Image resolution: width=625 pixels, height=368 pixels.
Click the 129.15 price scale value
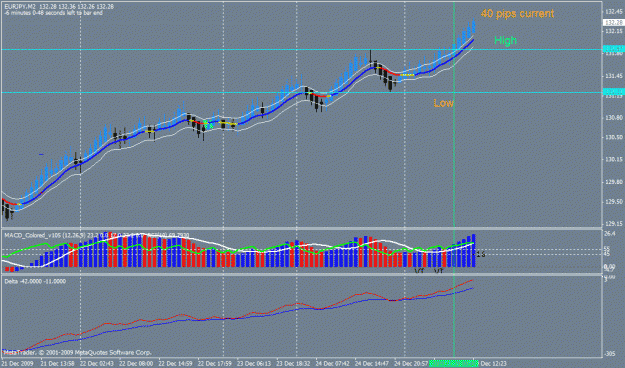(x=613, y=224)
